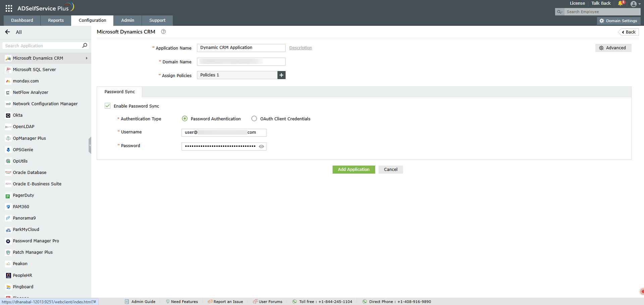Click the Add Application button
644x305 pixels.
tap(353, 169)
